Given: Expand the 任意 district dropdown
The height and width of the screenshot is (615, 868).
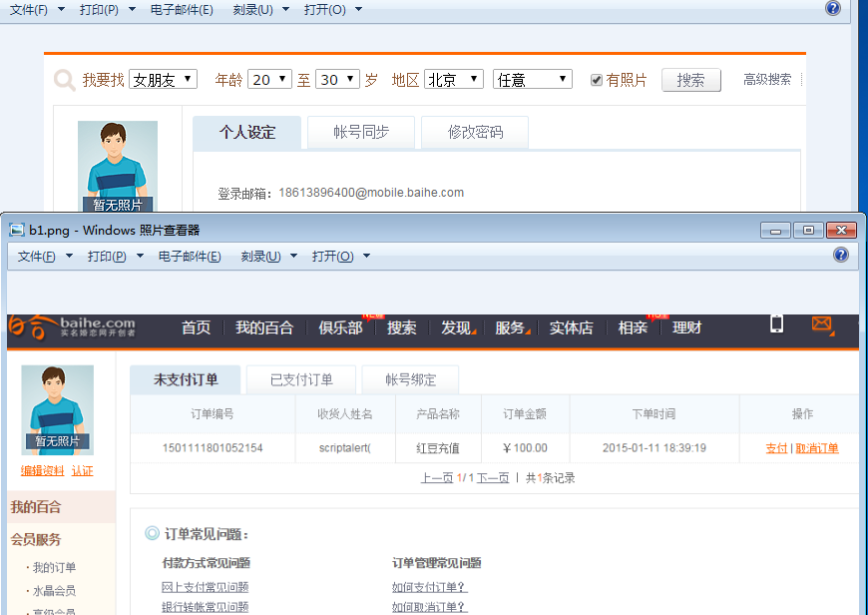Looking at the screenshot, I should click(533, 80).
